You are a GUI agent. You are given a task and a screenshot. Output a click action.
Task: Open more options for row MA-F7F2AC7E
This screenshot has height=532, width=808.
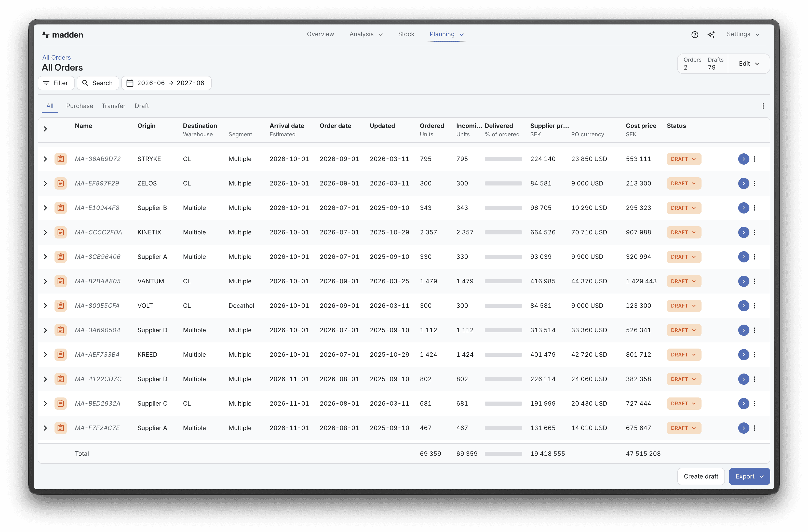click(754, 428)
